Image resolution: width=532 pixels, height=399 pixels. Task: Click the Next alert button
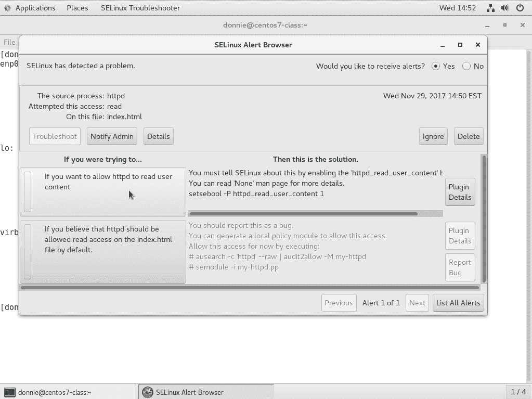point(417,303)
